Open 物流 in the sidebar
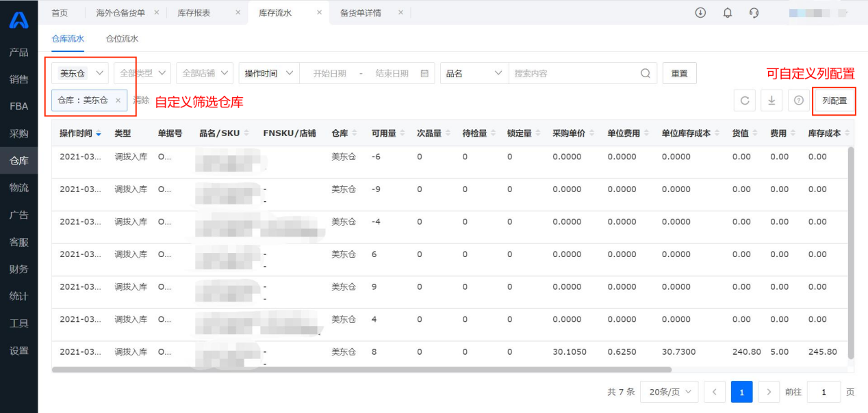Screen dimensions: 868x413 tap(18, 188)
